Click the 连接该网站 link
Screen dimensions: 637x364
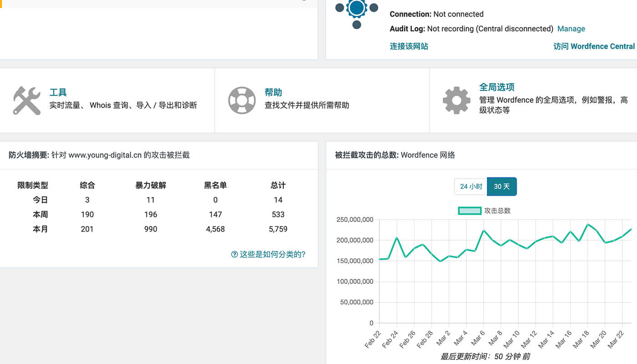tap(409, 46)
